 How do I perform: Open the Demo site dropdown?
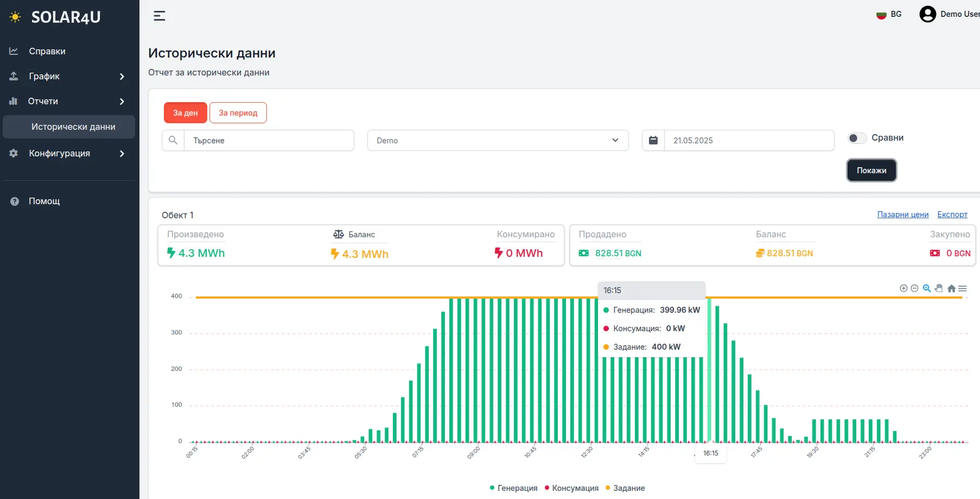pyautogui.click(x=498, y=140)
